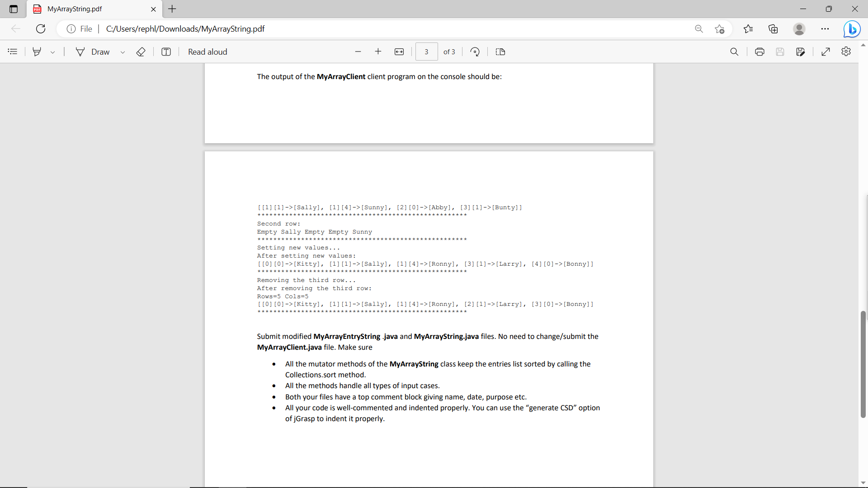Rotate the PDF page

(x=475, y=52)
